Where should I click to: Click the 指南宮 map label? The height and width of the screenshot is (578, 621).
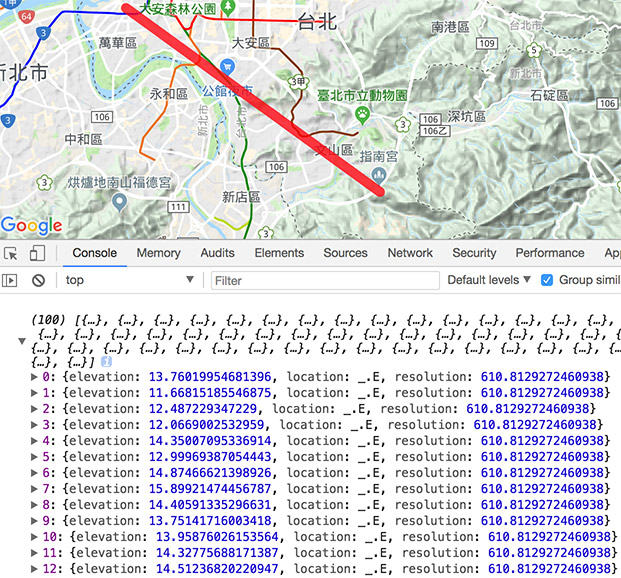[x=379, y=156]
